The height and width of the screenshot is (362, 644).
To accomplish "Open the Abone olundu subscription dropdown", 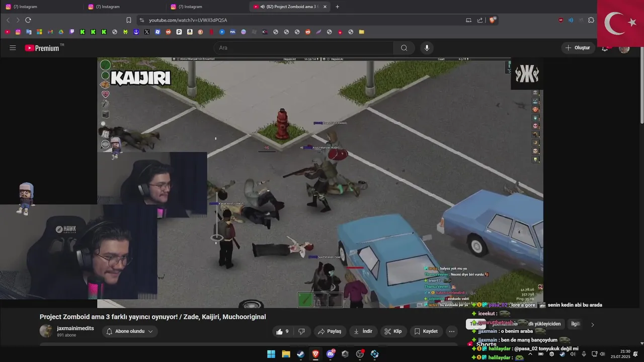I will pyautogui.click(x=130, y=331).
